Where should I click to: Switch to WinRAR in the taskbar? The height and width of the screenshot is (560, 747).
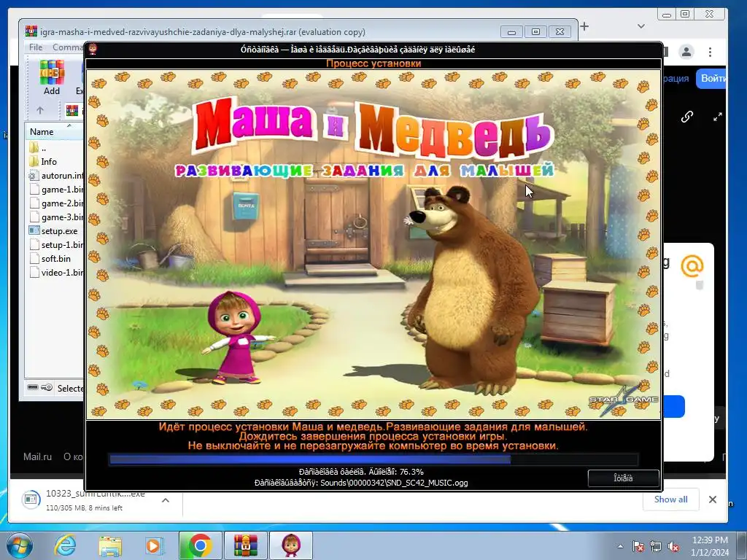246,545
